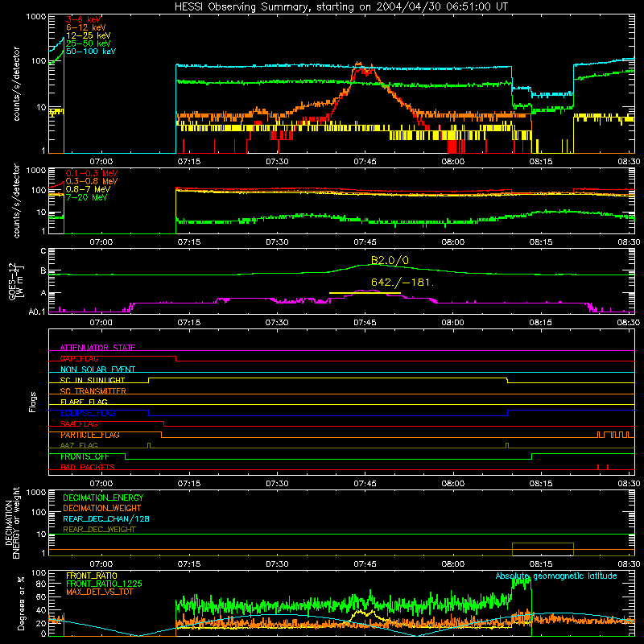Image resolution: width=644 pixels, height=644 pixels.
Task: Click the Absolute geomagnetic latitude label
Action: click(556, 576)
